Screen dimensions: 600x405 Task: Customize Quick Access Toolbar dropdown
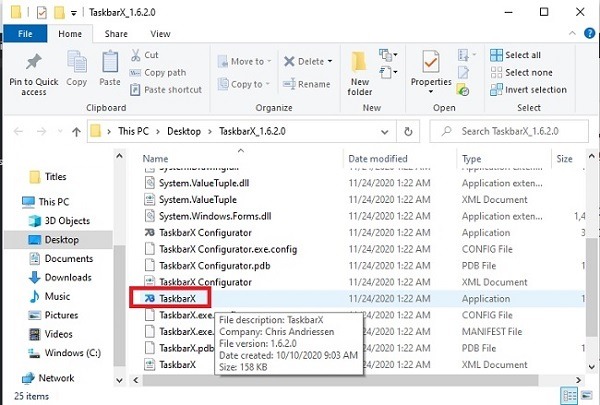pyautogui.click(x=73, y=13)
